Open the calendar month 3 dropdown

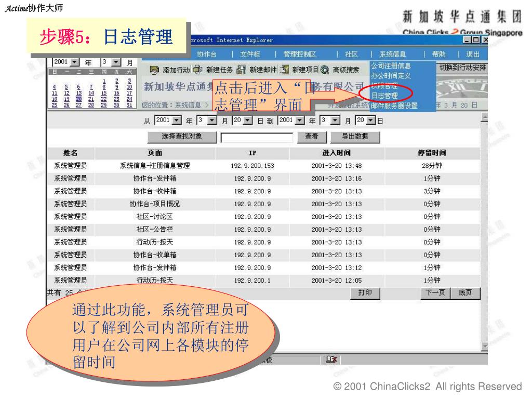(x=117, y=62)
